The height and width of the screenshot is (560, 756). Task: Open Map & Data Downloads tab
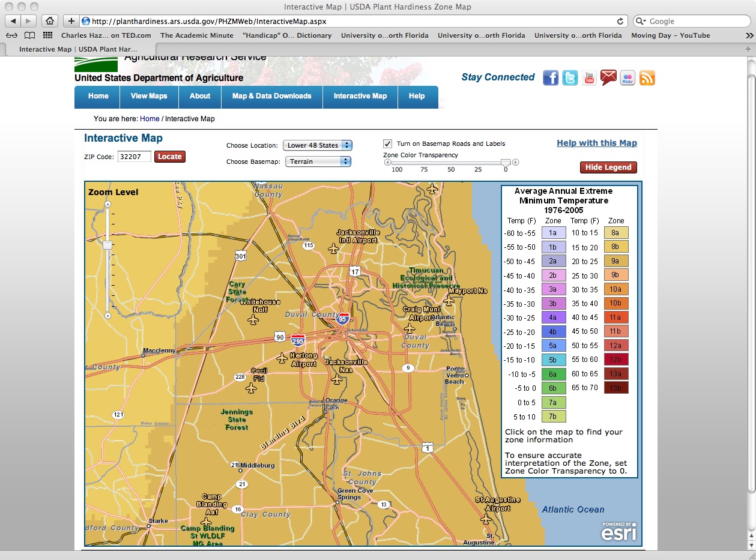pyautogui.click(x=271, y=96)
